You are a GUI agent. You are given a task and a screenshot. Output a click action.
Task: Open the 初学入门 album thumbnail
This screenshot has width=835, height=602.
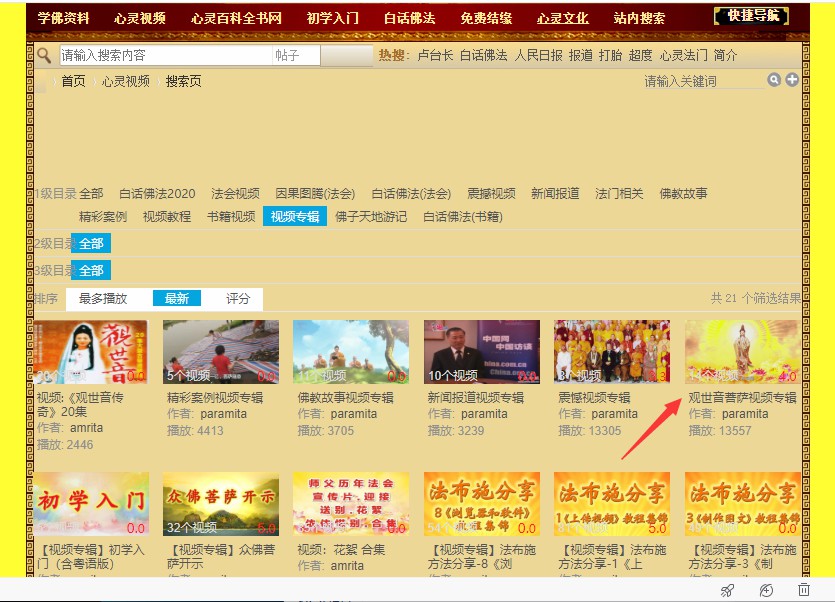(x=91, y=503)
